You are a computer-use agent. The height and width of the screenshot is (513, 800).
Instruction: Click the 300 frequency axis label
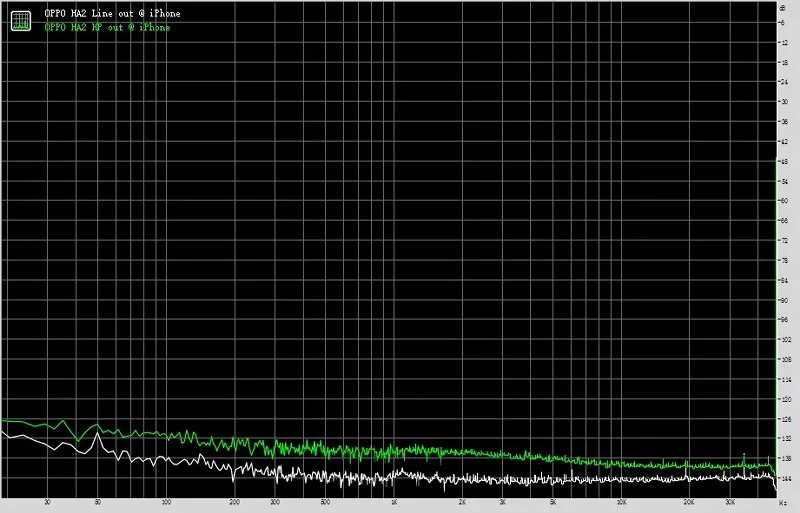click(274, 502)
